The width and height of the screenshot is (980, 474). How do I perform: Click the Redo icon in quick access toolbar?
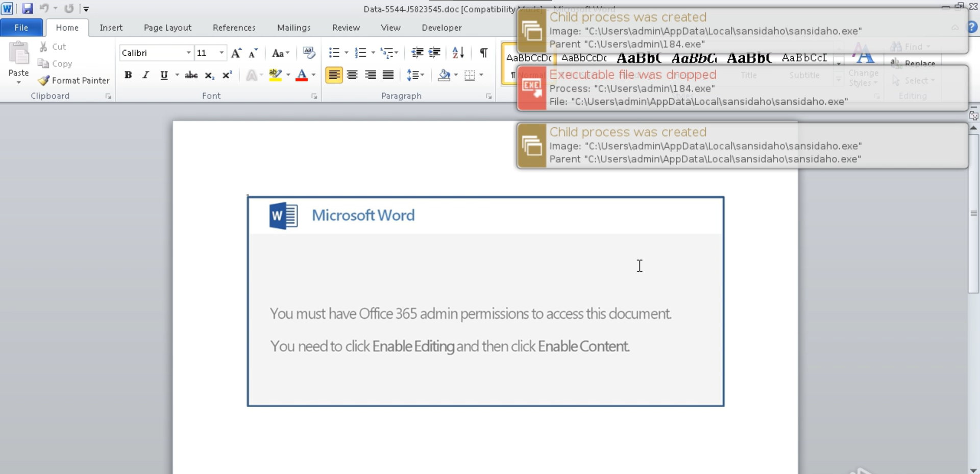pos(69,8)
